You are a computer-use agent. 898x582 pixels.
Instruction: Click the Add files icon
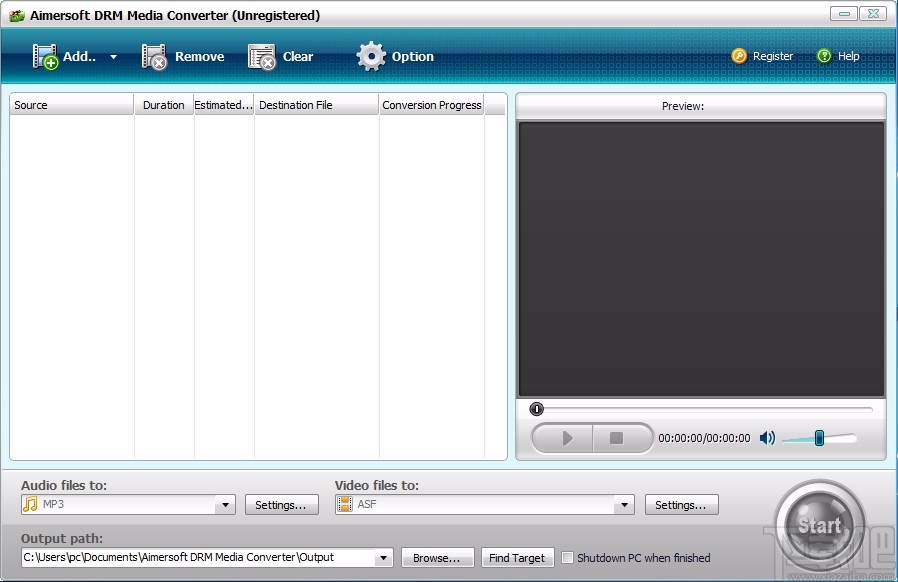(45, 56)
